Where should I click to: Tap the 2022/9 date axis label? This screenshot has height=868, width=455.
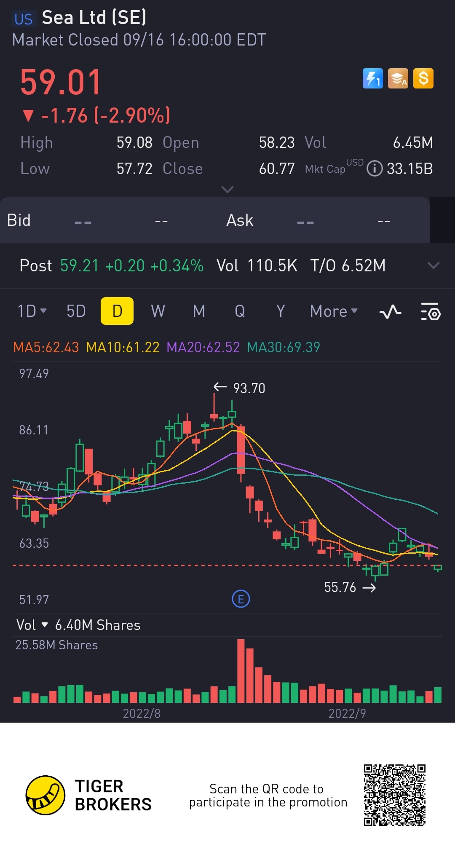[347, 713]
